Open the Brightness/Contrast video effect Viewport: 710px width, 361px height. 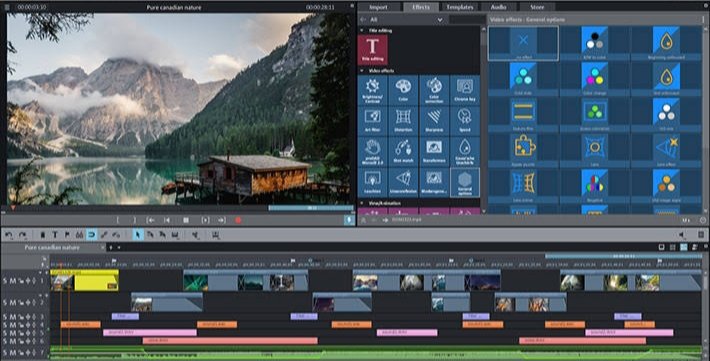point(373,91)
